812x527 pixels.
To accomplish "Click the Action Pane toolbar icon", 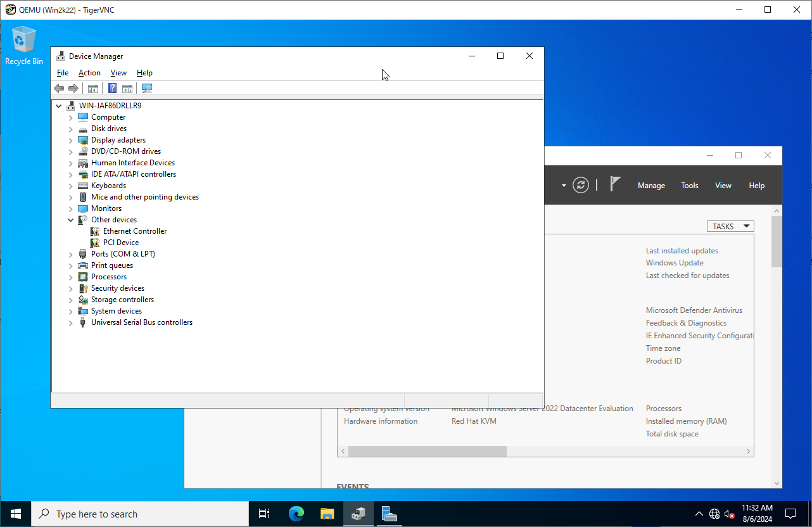I will (x=127, y=88).
